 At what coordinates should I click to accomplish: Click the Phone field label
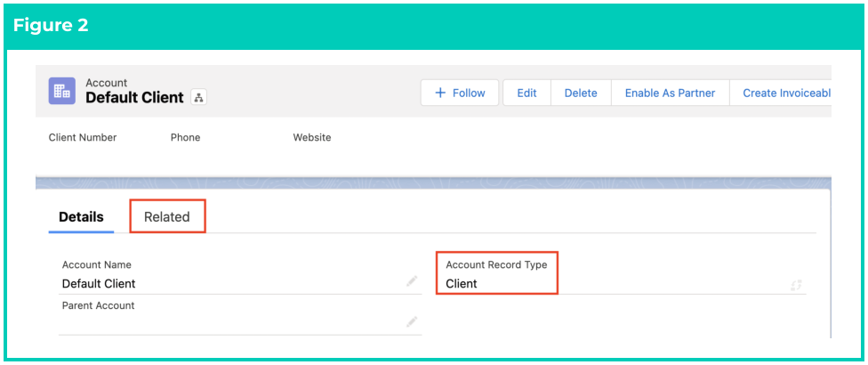click(186, 137)
